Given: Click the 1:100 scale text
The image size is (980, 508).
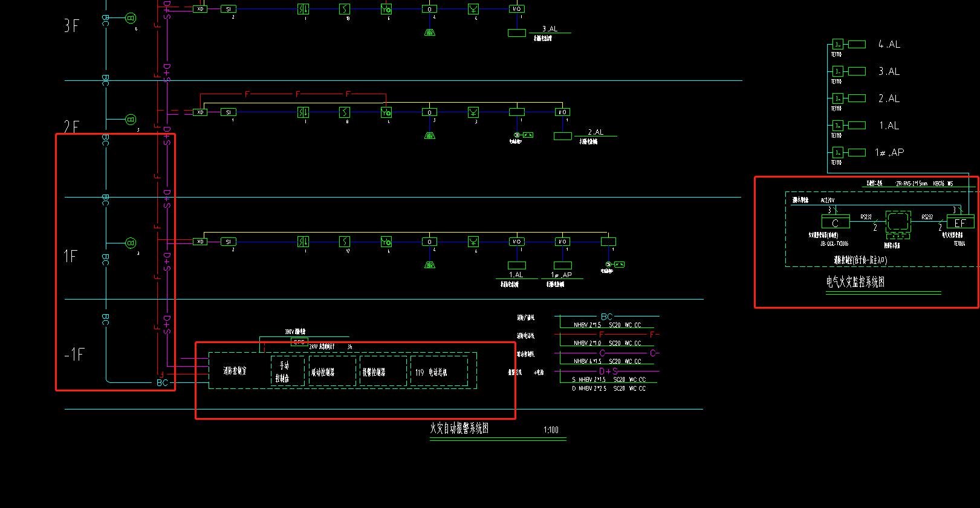Looking at the screenshot, I should 551,430.
